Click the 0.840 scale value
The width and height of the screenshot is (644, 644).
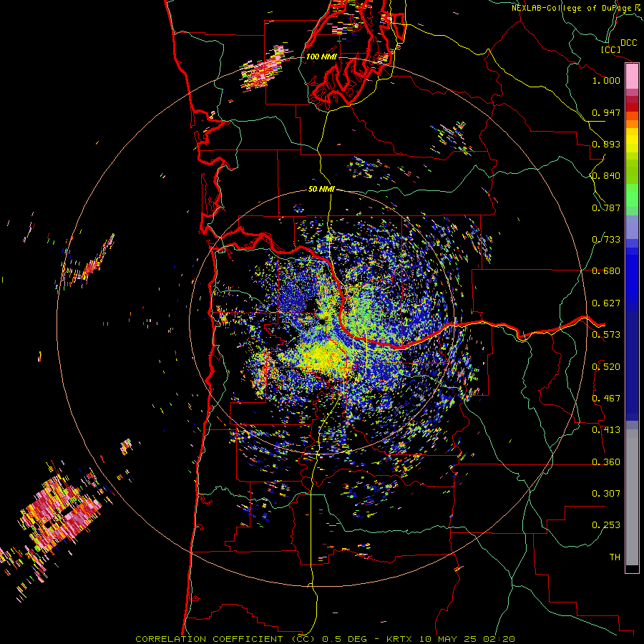click(x=606, y=176)
